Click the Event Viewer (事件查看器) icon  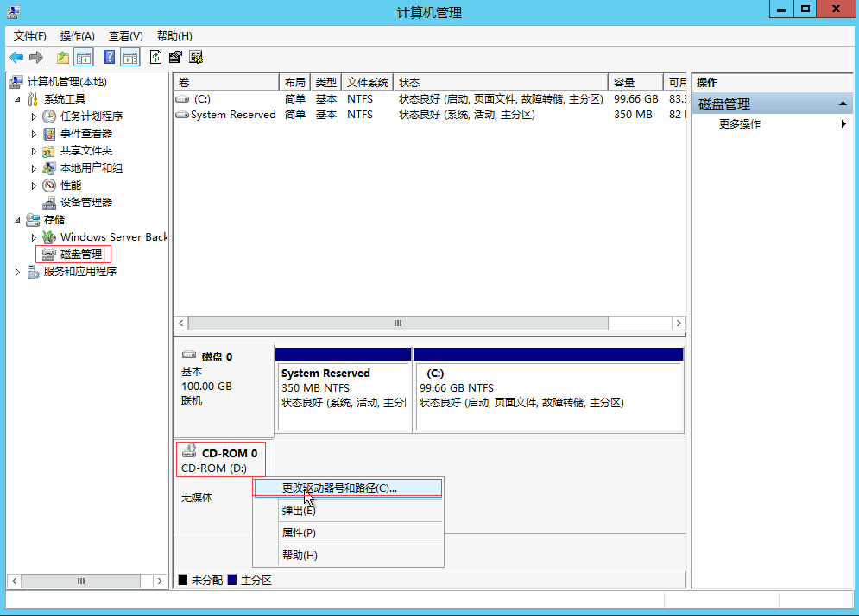tap(50, 134)
